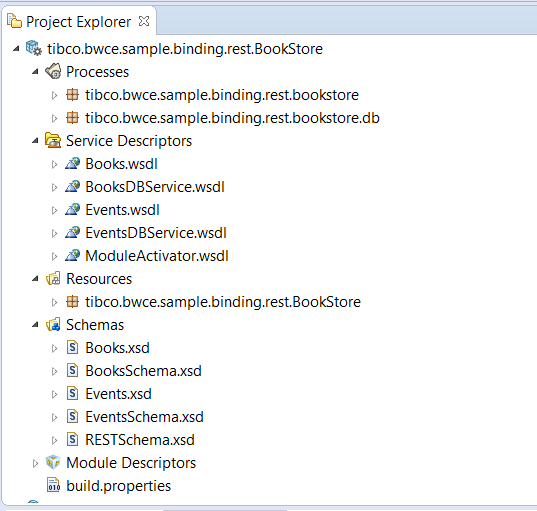Expand the Books.xsd schema node
Image resolution: width=537 pixels, height=511 pixels.
tap(54, 348)
